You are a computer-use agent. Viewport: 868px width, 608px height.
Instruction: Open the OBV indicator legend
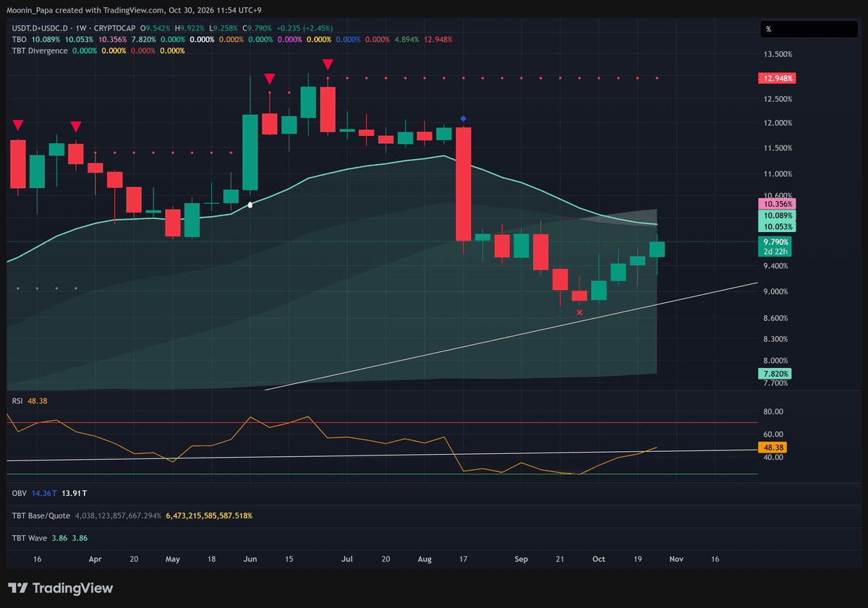(20, 492)
